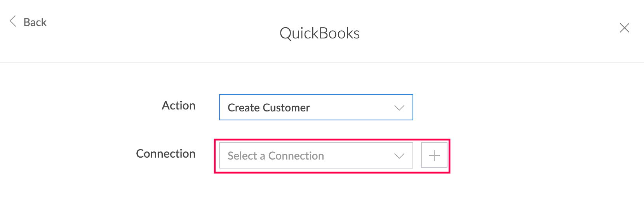
Task: Close the QuickBooks dialog with the X
Action: [x=625, y=28]
